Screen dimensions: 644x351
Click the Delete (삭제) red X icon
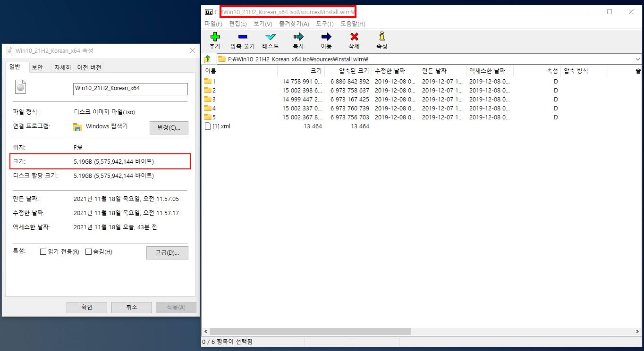[354, 37]
